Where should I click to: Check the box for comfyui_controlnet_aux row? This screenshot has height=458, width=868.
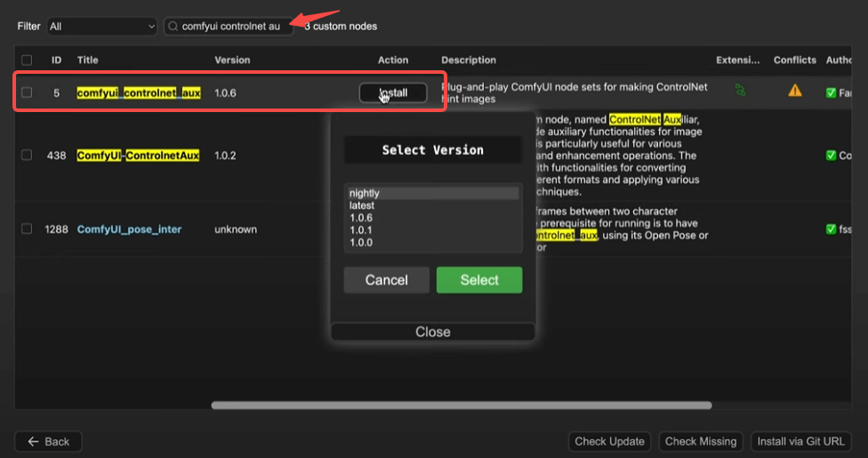coord(27,92)
